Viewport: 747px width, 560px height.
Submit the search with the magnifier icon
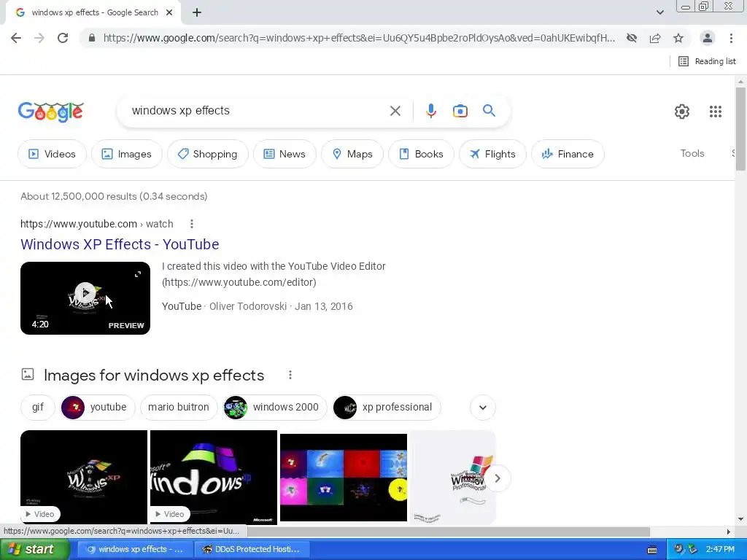coord(489,111)
